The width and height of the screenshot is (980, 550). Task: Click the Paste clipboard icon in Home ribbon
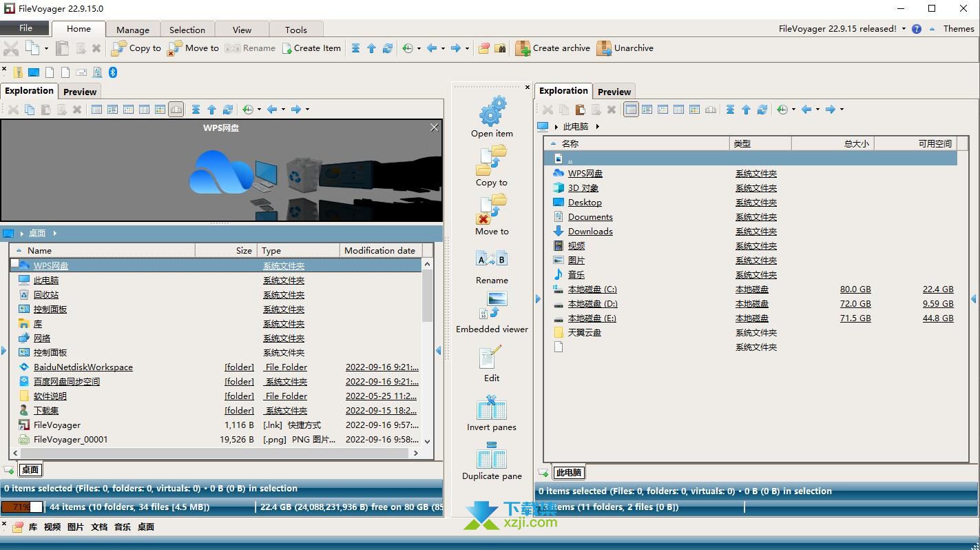coord(63,48)
